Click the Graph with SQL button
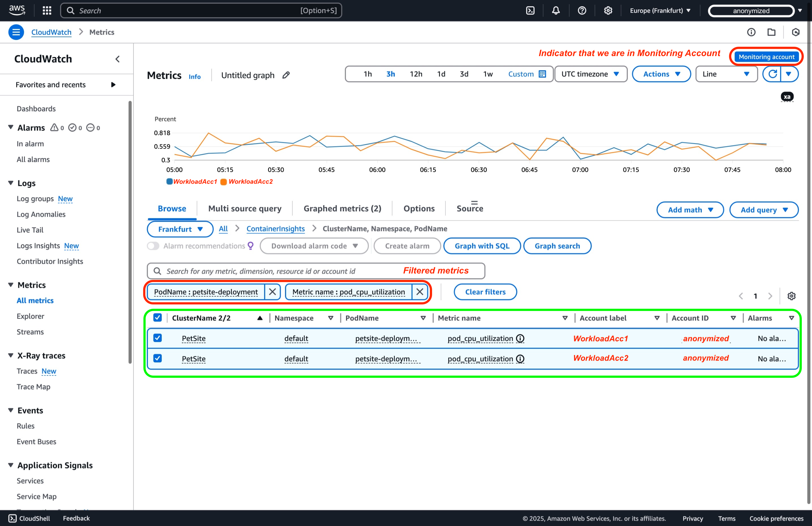Screen dimensions: 812x526 click(482, 246)
